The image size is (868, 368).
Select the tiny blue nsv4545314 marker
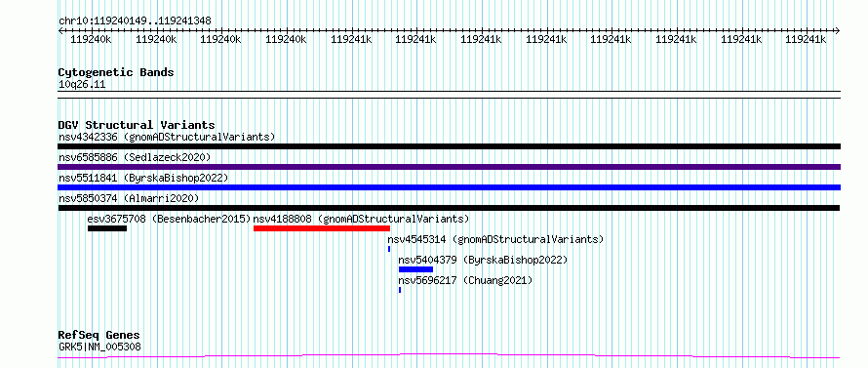coord(389,249)
